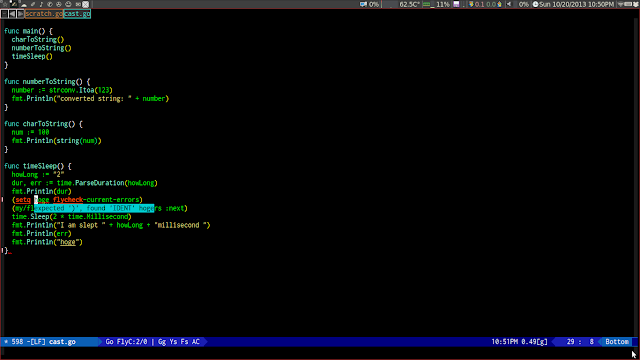640x360 pixels.
Task: Click the wifi signal tray icon
Action: [x=620, y=4]
